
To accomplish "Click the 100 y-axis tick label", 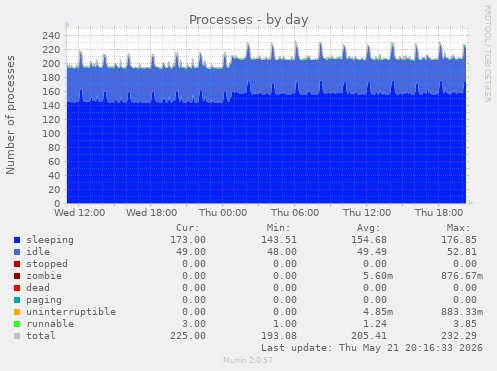I will [x=51, y=134].
